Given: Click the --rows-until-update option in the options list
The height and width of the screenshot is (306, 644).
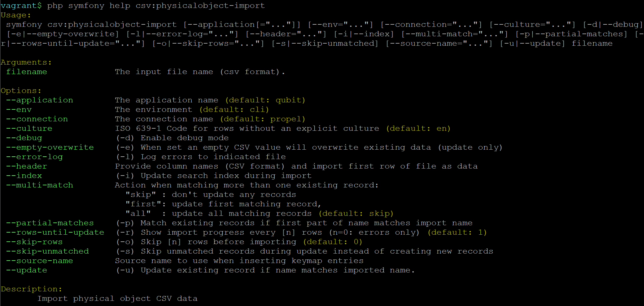Looking at the screenshot, I should tap(55, 233).
